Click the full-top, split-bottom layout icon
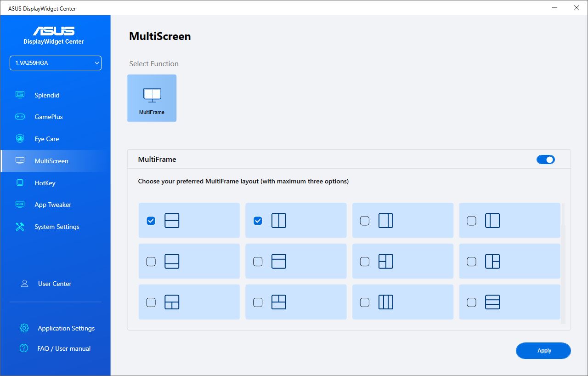The height and width of the screenshot is (376, 588). tap(172, 302)
